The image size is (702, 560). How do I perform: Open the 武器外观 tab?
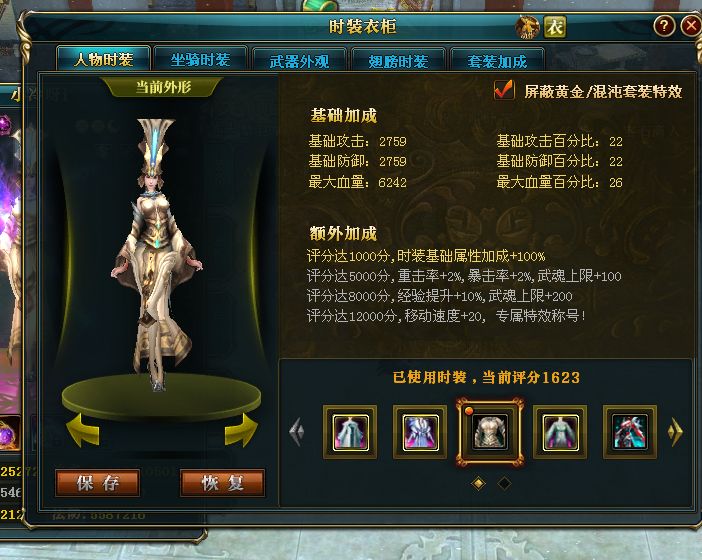point(299,60)
